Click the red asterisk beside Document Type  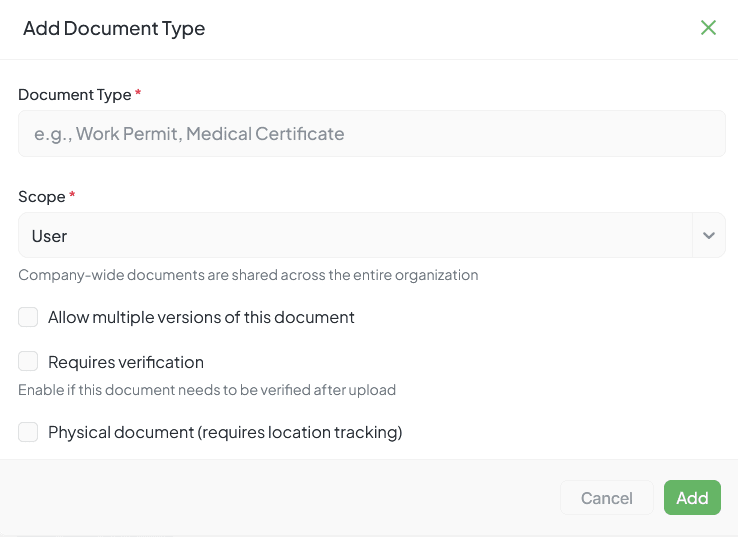pyautogui.click(x=138, y=93)
